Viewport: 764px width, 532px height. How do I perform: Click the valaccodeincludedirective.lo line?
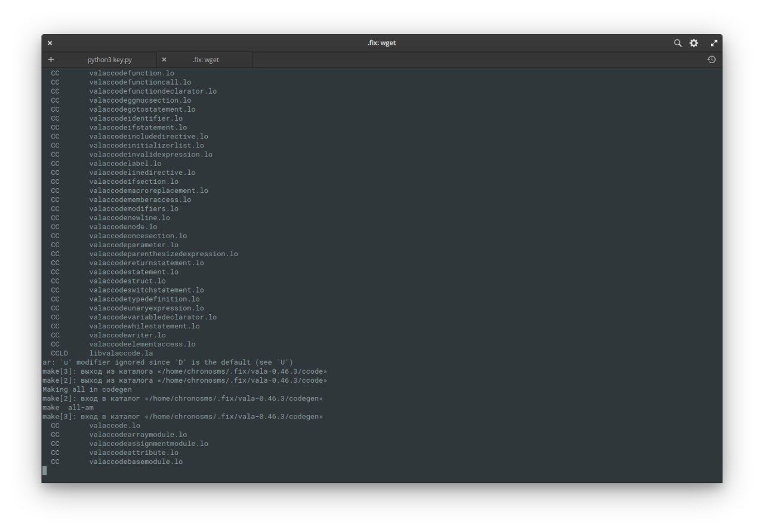pos(130,136)
